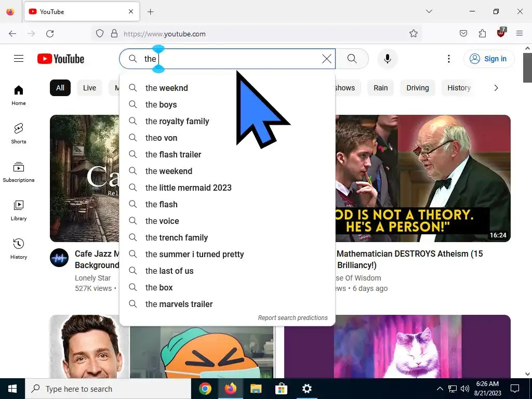532x399 pixels.
Task: Click the search magnifier button
Action: (x=352, y=59)
